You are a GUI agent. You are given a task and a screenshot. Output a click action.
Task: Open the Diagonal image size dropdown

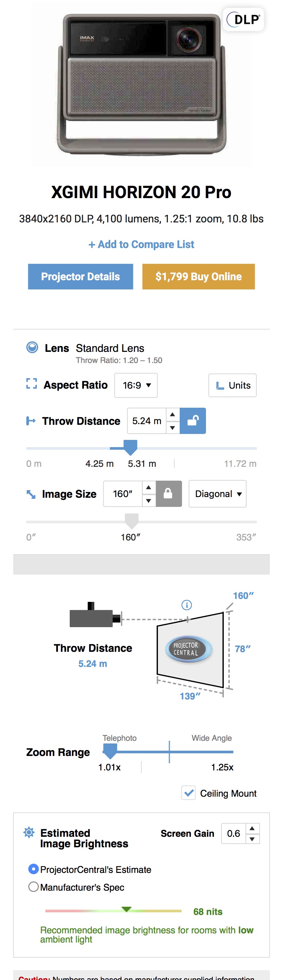coord(218,493)
